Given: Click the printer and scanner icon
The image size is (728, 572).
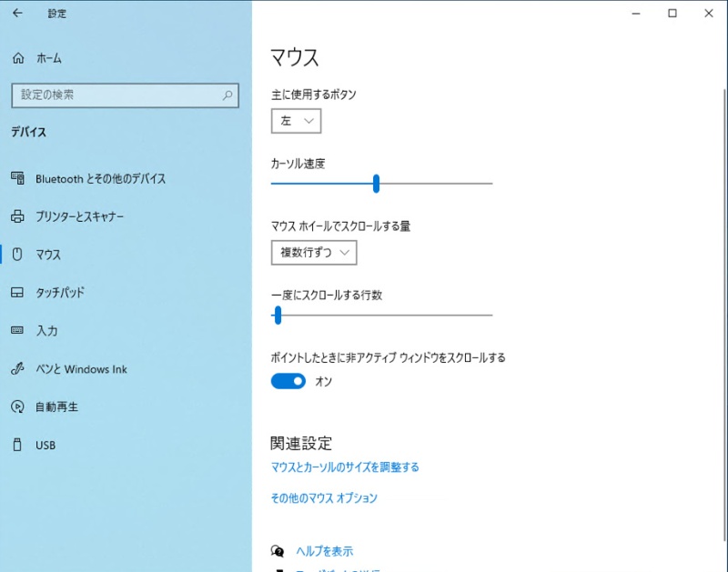Looking at the screenshot, I should coord(16,217).
